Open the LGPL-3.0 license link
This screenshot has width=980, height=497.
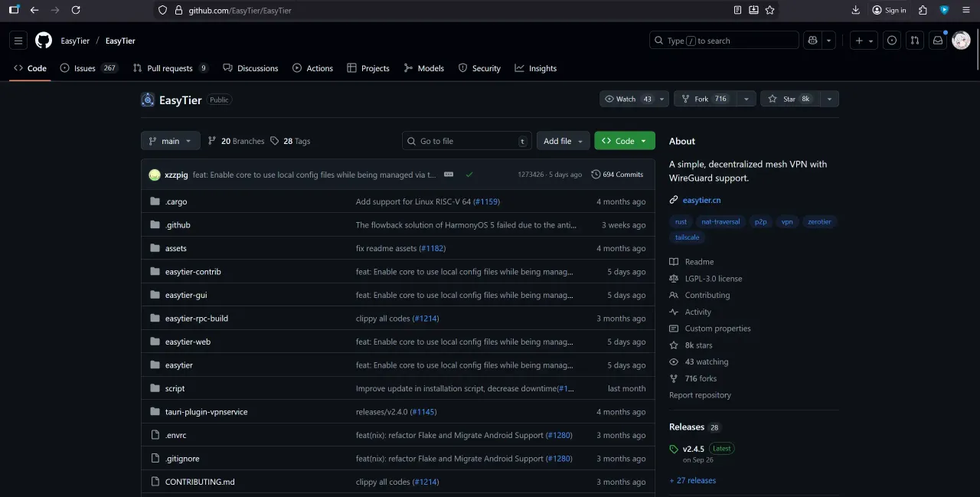pyautogui.click(x=714, y=279)
